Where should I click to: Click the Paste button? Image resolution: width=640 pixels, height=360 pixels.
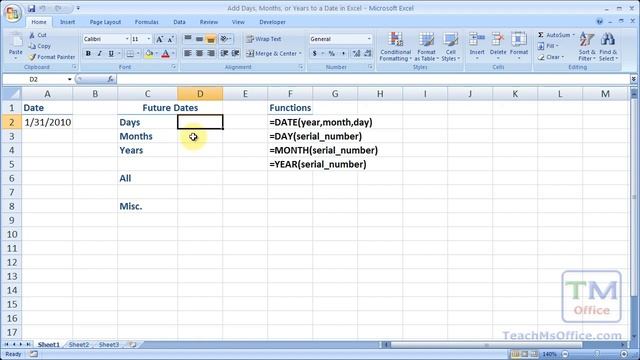[16, 46]
